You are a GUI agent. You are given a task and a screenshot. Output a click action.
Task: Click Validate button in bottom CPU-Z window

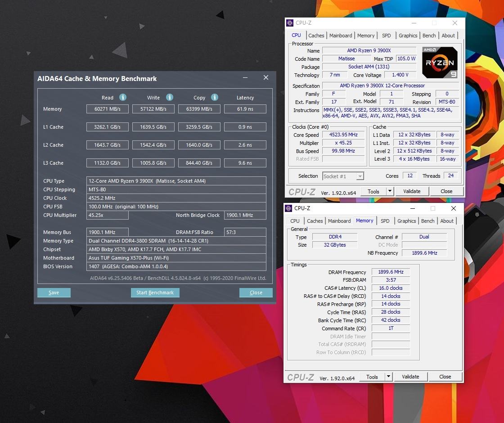[410, 377]
